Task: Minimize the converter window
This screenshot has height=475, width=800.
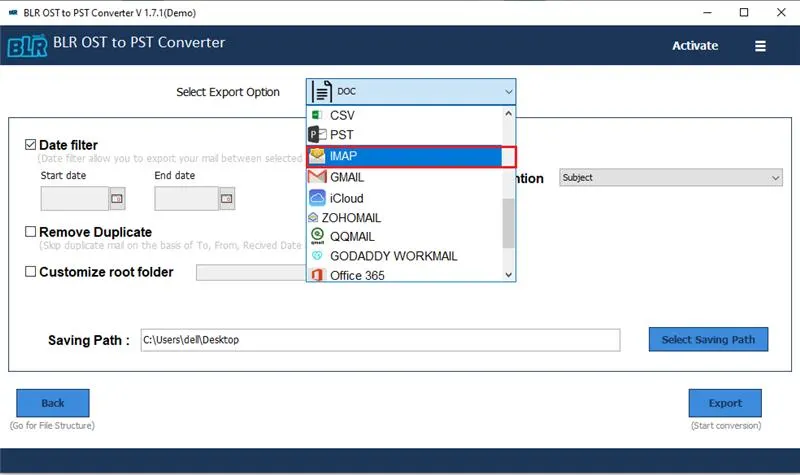Action: pos(707,12)
